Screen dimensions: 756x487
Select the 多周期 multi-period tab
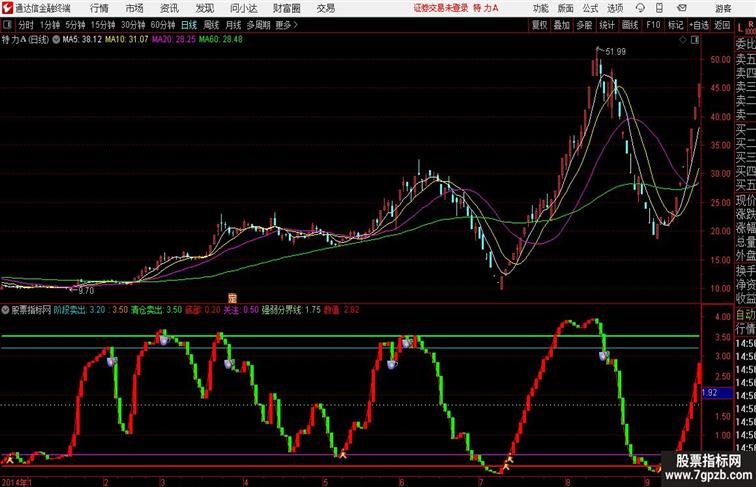(x=258, y=25)
